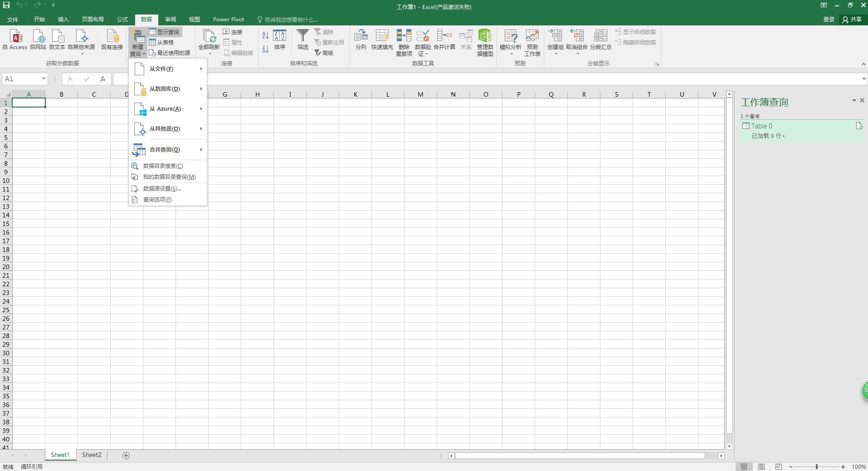The width and height of the screenshot is (868, 471).
Task: Expand the 合并查询 submenu
Action: [x=168, y=150]
